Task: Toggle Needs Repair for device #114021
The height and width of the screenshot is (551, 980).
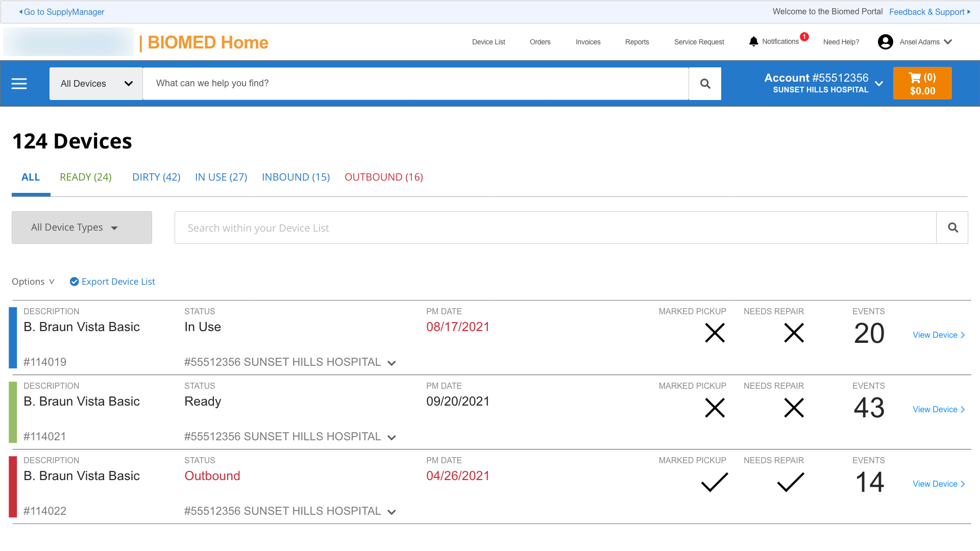Action: coord(794,408)
